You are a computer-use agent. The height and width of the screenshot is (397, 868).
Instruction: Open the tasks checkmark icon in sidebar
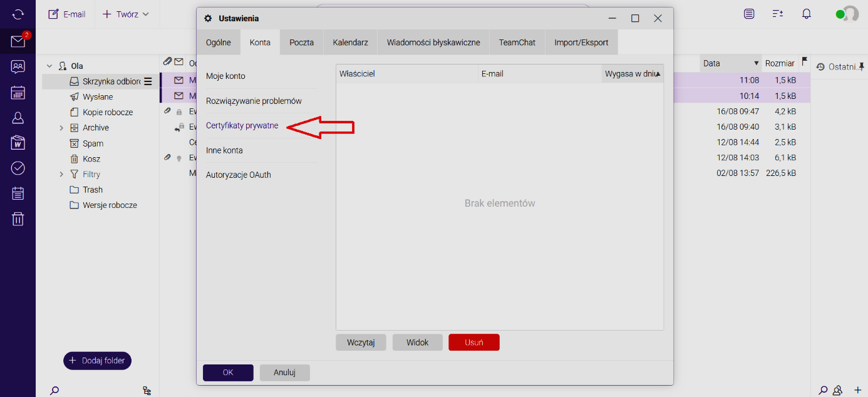[x=18, y=168]
